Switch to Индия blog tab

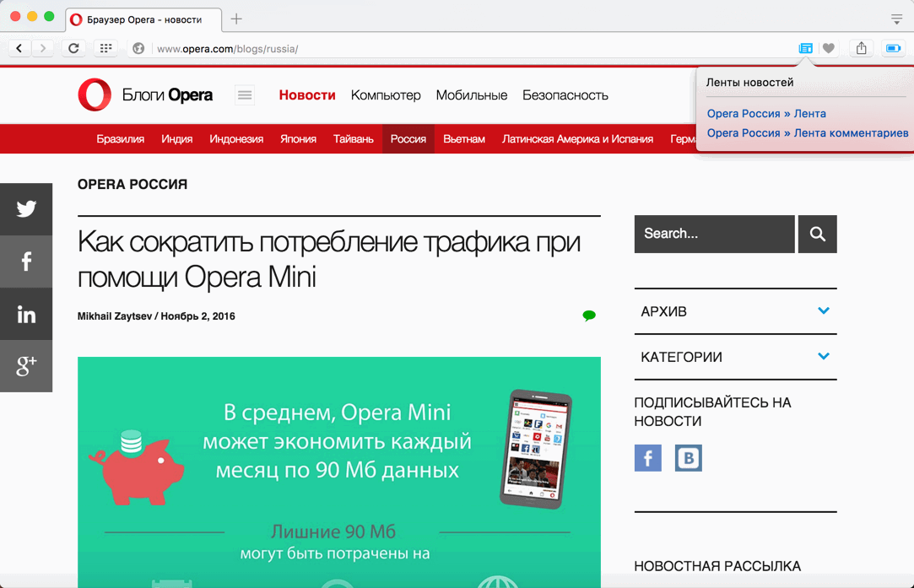click(176, 138)
